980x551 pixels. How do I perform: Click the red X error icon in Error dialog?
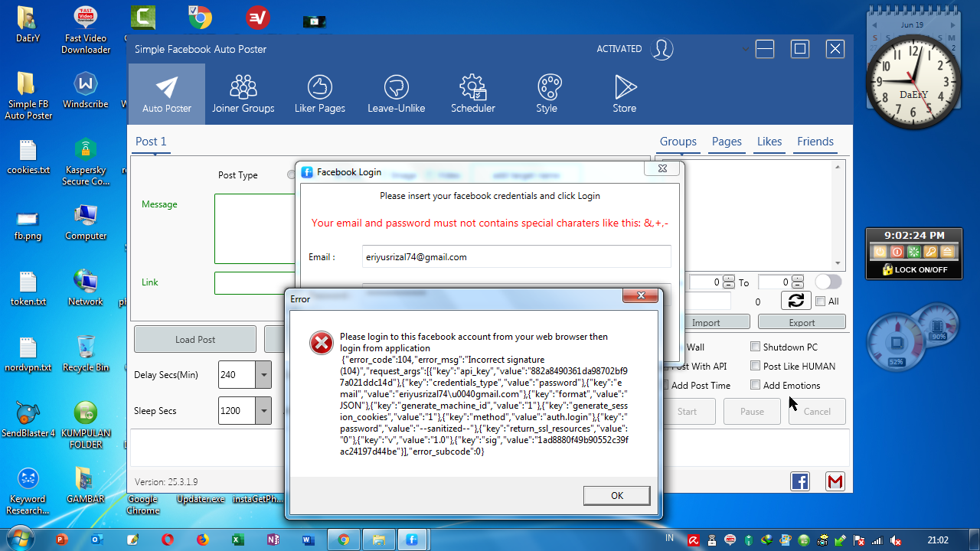[x=322, y=343]
